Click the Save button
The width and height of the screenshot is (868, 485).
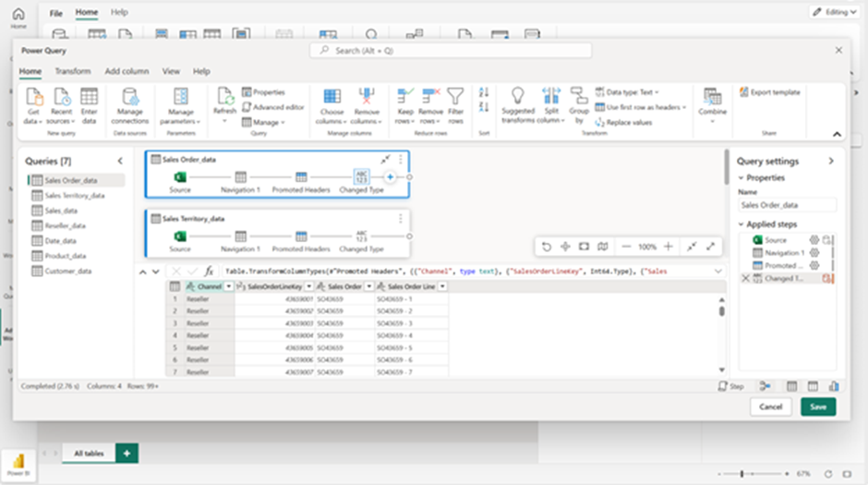(818, 406)
